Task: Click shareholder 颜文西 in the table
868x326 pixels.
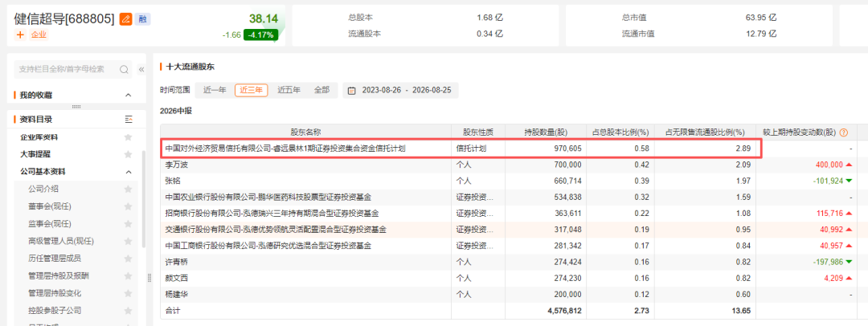Action: [x=176, y=277]
